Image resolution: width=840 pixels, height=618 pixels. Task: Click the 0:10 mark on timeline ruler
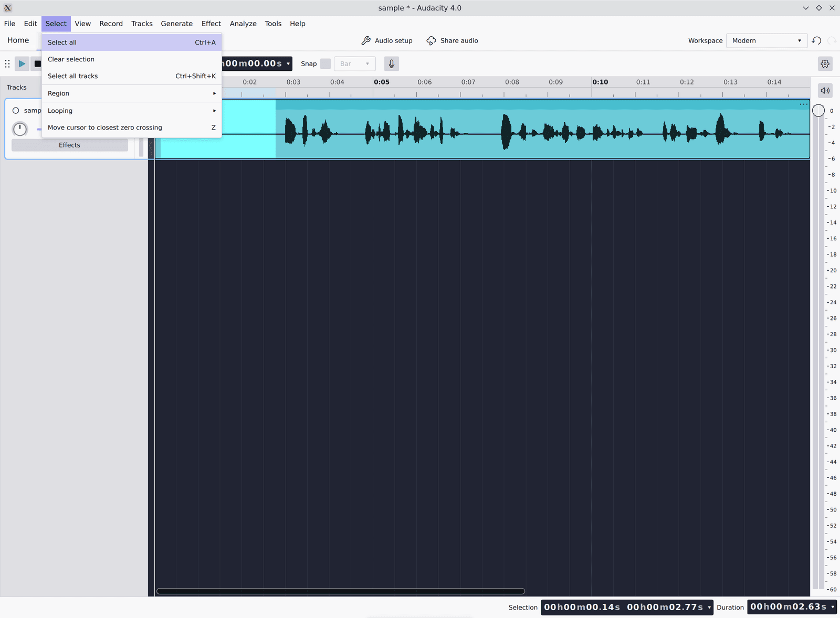[x=600, y=82]
